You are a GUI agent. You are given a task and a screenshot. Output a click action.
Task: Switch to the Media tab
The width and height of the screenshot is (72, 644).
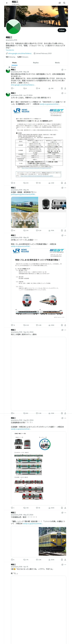coord(57,63)
